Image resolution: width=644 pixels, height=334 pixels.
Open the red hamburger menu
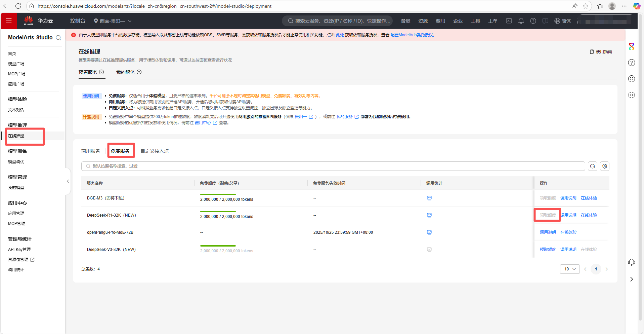point(9,21)
